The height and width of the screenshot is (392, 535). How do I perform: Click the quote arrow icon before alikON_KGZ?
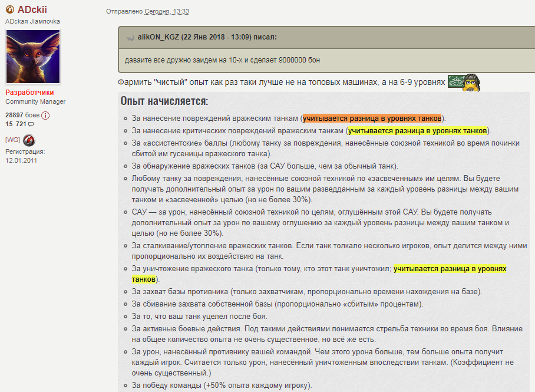(130, 37)
